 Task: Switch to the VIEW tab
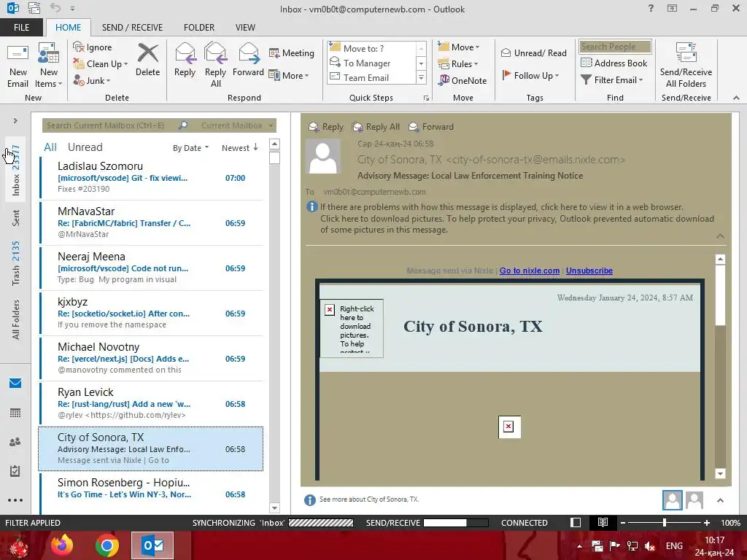245,27
